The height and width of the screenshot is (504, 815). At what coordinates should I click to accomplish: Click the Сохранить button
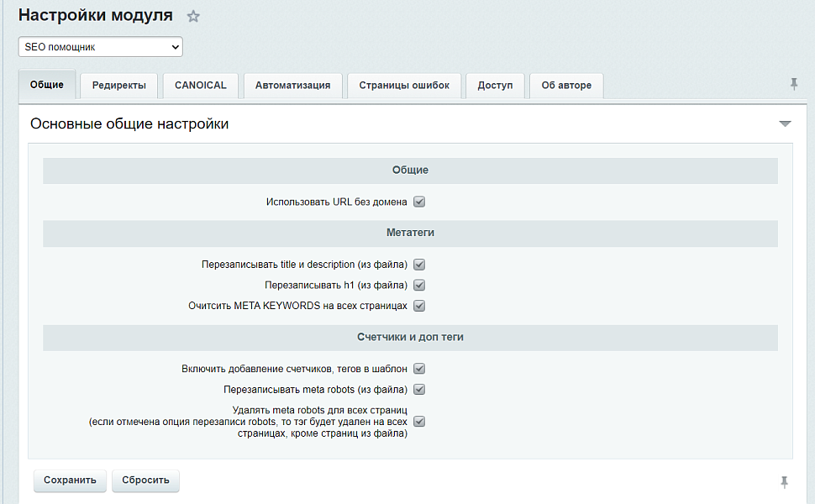[x=70, y=480]
